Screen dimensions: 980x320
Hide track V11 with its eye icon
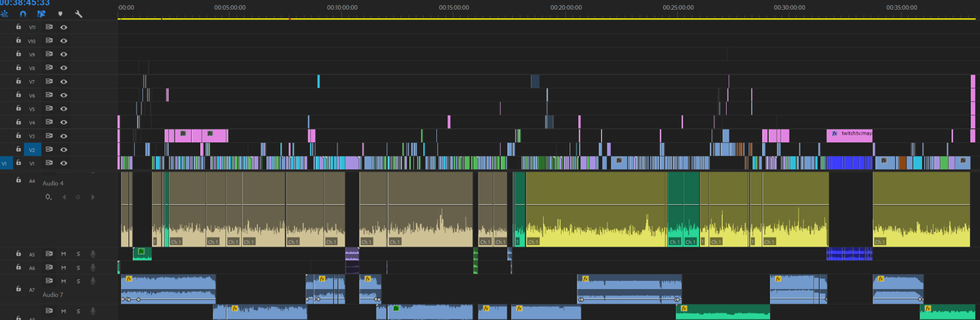[x=64, y=27]
